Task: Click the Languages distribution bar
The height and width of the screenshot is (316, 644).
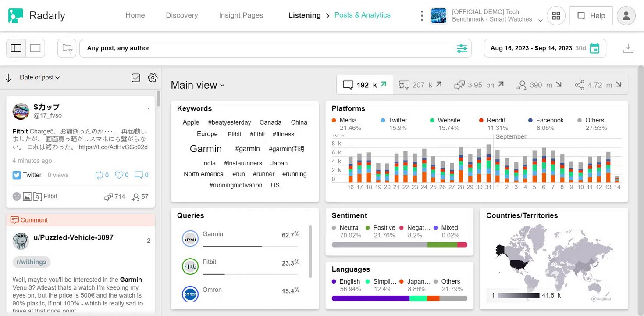Action: [399, 298]
